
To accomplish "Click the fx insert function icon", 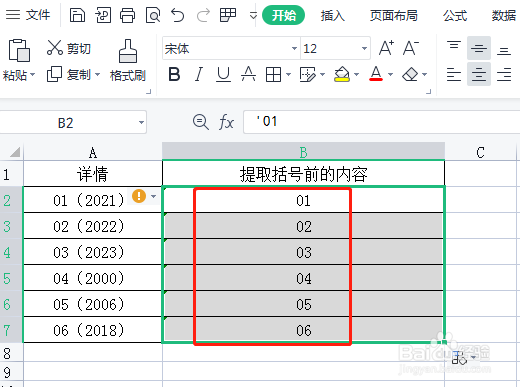I will tap(226, 122).
